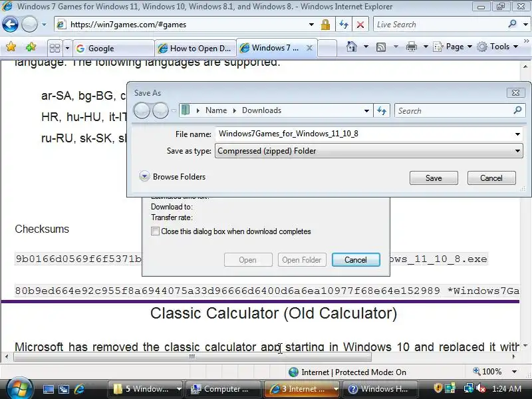This screenshot has width=532, height=399.
Task: Open the 5 Window... taskbar group
Action: click(x=145, y=389)
